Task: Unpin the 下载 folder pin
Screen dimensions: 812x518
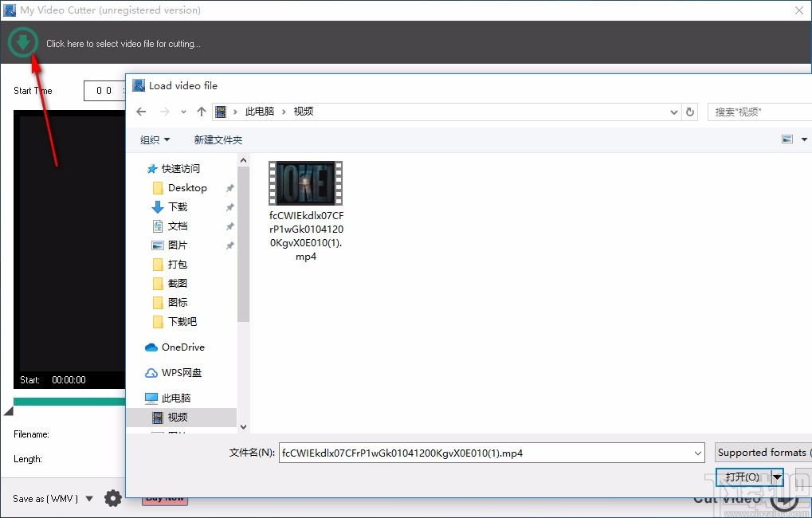Action: pyautogui.click(x=229, y=207)
